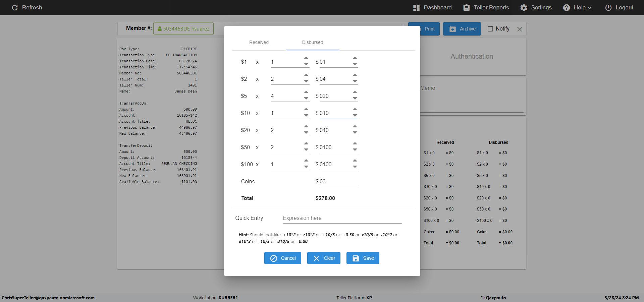Close the receipt panel with the X
The height and width of the screenshot is (302, 644).
520,29
